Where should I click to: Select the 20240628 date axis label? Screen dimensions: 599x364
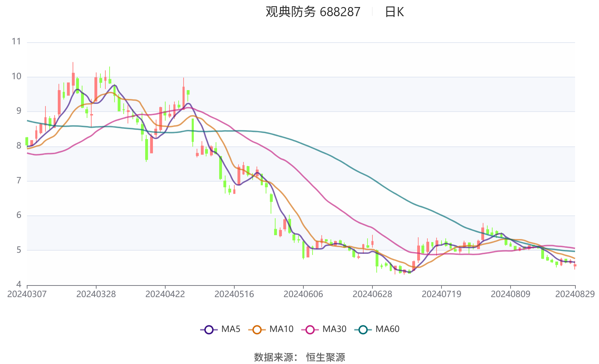point(372,294)
